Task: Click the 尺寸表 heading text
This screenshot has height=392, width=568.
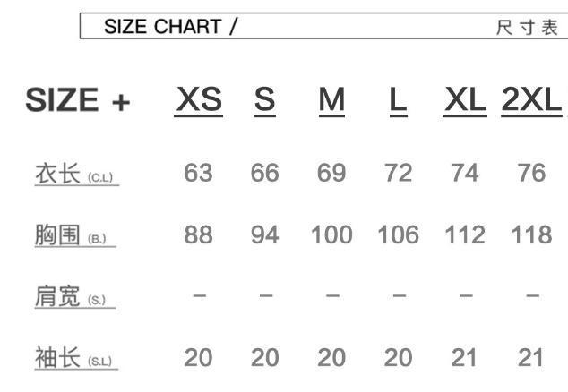Action: pyautogui.click(x=527, y=28)
